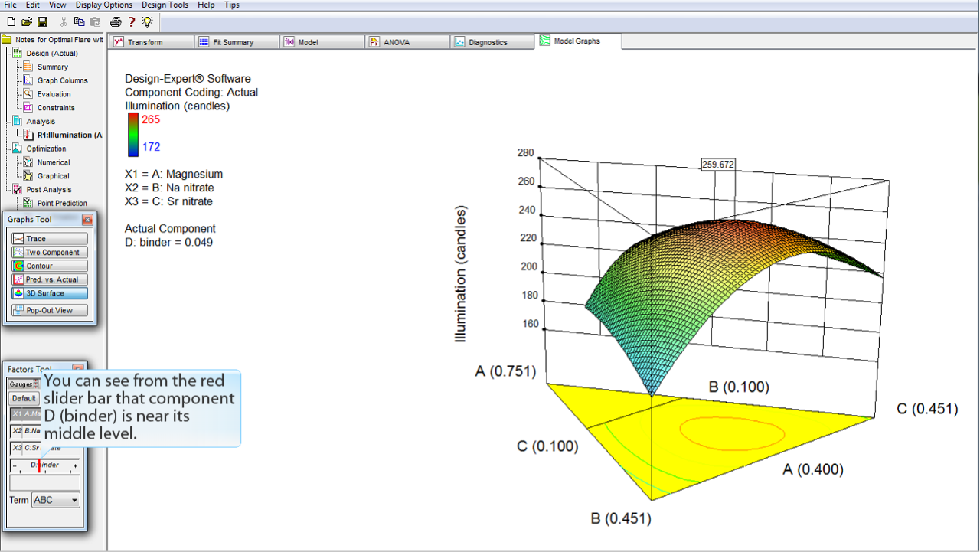
Task: Open the Term ABC dropdown
Action: click(56, 500)
